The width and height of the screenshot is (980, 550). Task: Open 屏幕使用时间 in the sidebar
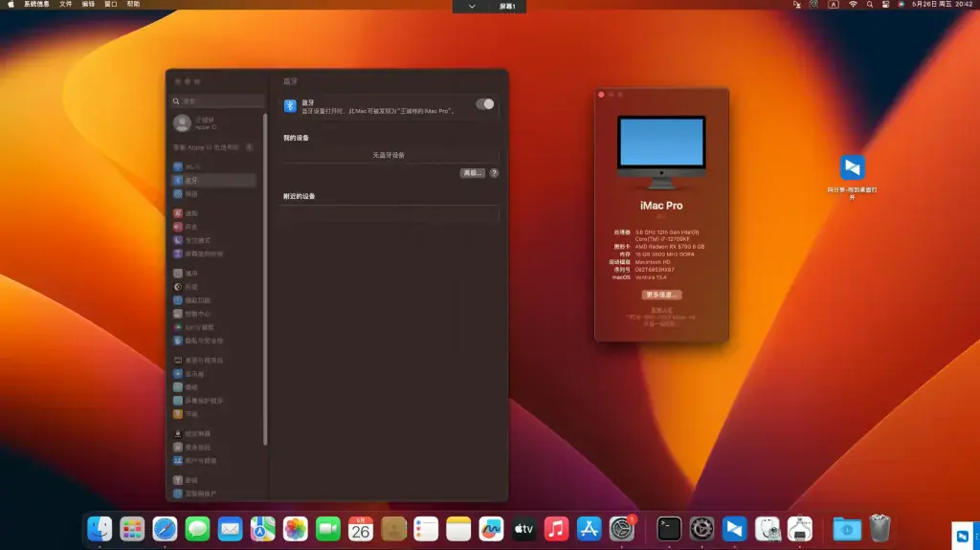point(213,254)
